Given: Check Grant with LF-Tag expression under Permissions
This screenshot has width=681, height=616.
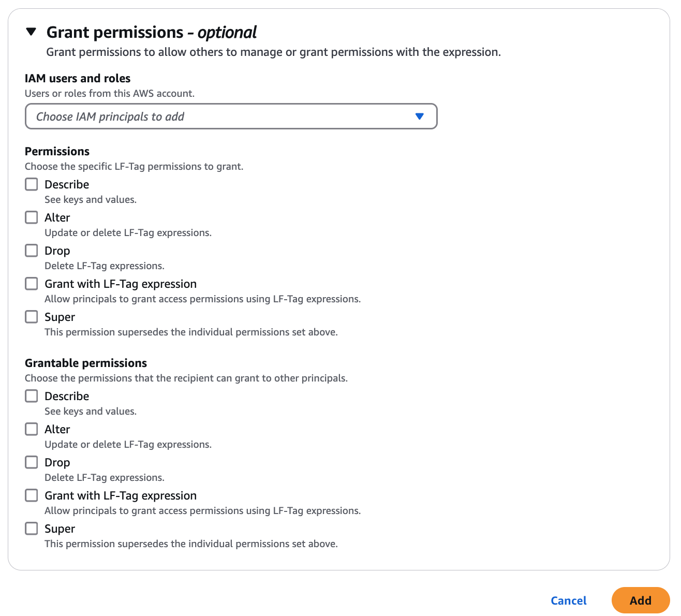Looking at the screenshot, I should [31, 283].
